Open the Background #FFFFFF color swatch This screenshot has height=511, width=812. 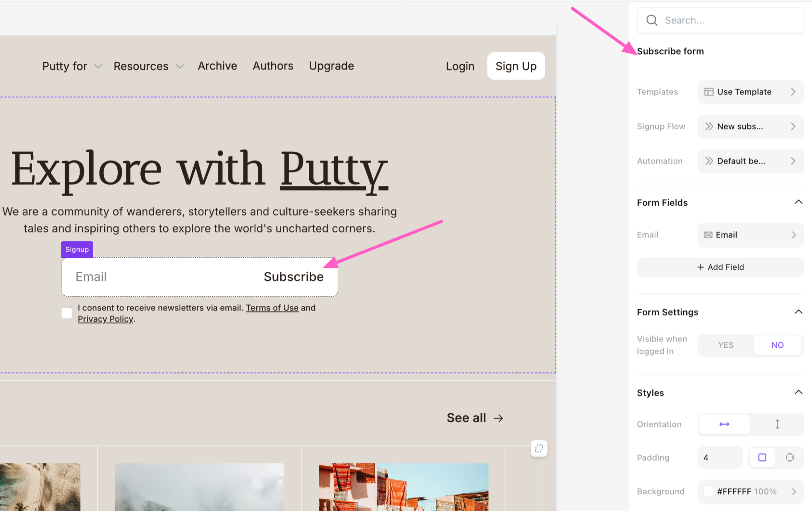point(709,492)
